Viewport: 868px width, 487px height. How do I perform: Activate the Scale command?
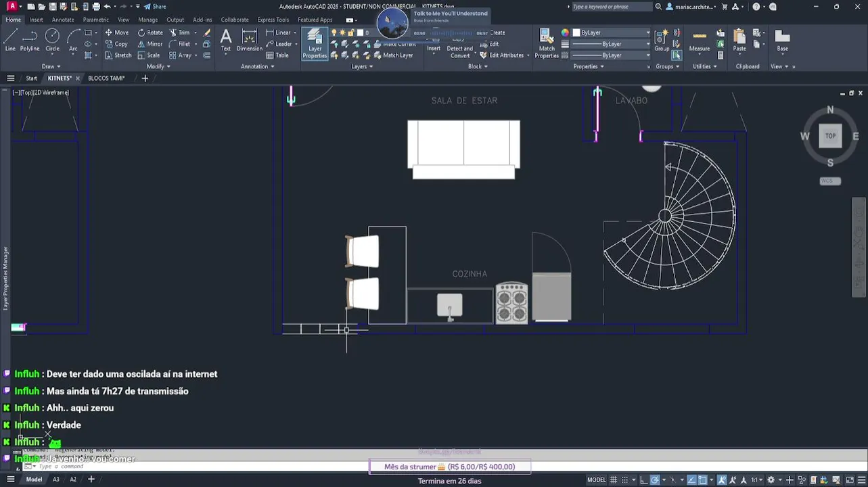click(x=149, y=55)
